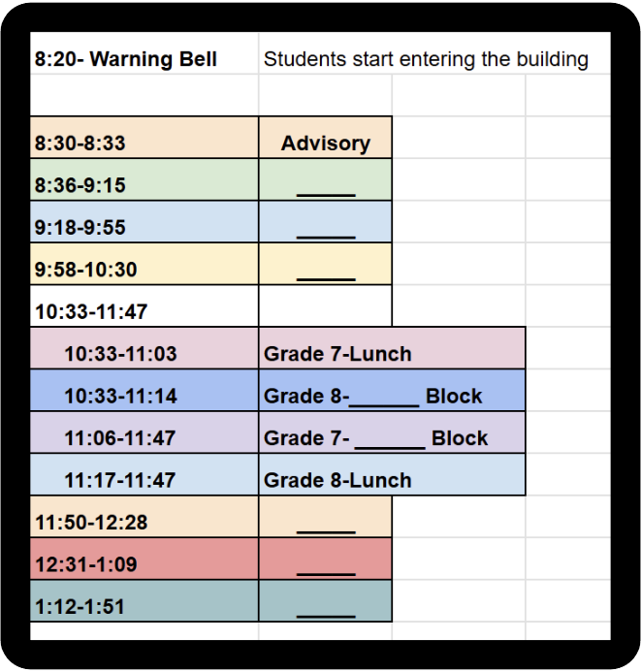The width and height of the screenshot is (641, 672).
Task: Select the Grade 8-Lunch cell
Action: coord(392,480)
